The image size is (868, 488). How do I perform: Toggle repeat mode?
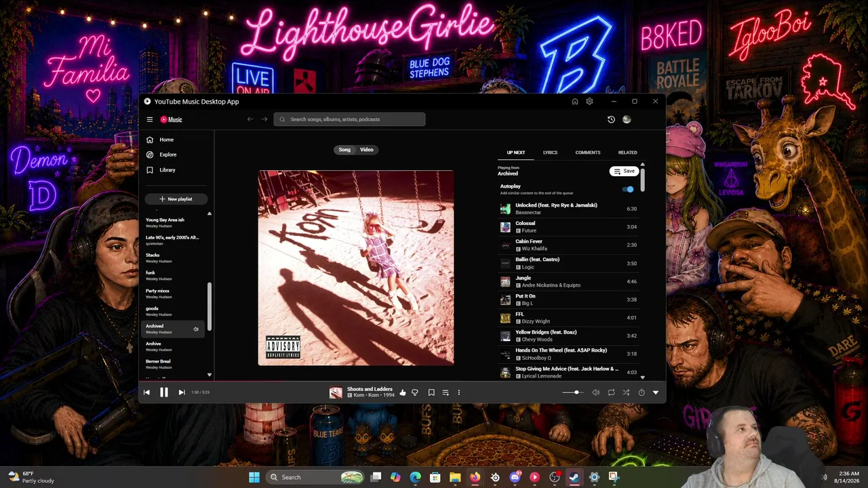coord(611,392)
